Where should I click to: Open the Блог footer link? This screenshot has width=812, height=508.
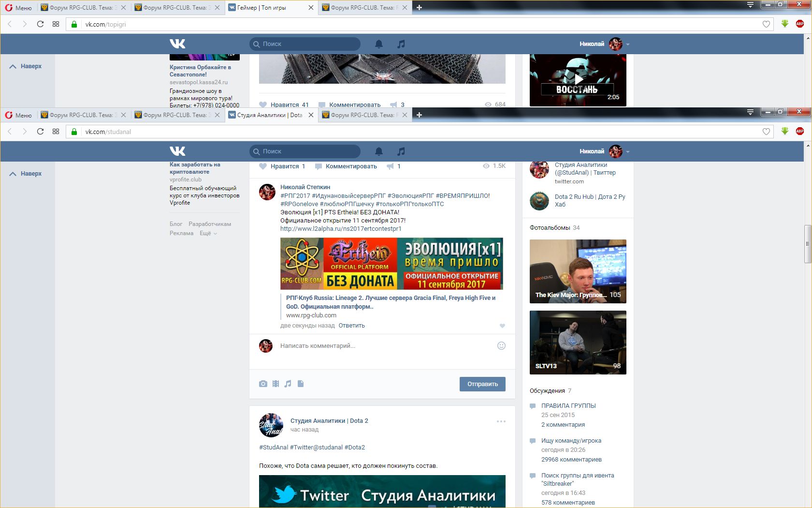pyautogui.click(x=176, y=224)
